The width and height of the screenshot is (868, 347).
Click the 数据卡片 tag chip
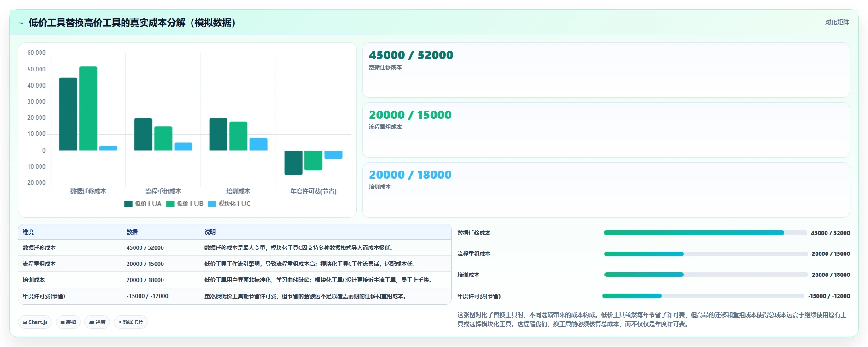click(x=131, y=322)
